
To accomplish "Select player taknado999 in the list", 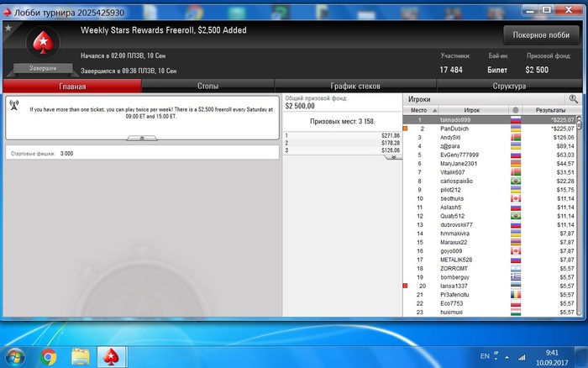I will coord(490,120).
